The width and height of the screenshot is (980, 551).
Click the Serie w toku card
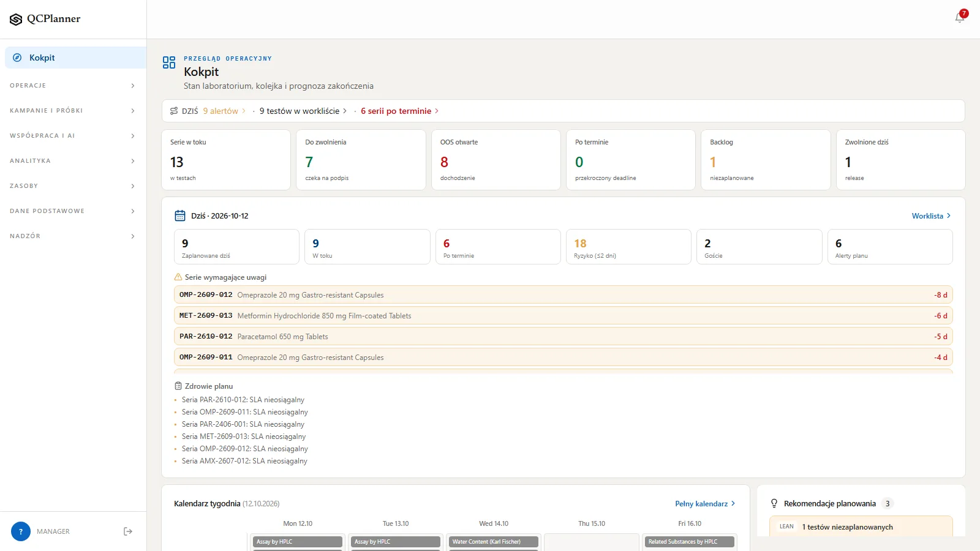[226, 160]
